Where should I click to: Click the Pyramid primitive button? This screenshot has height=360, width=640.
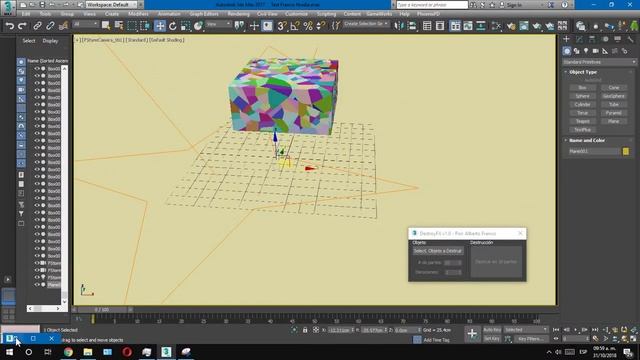pos(613,113)
